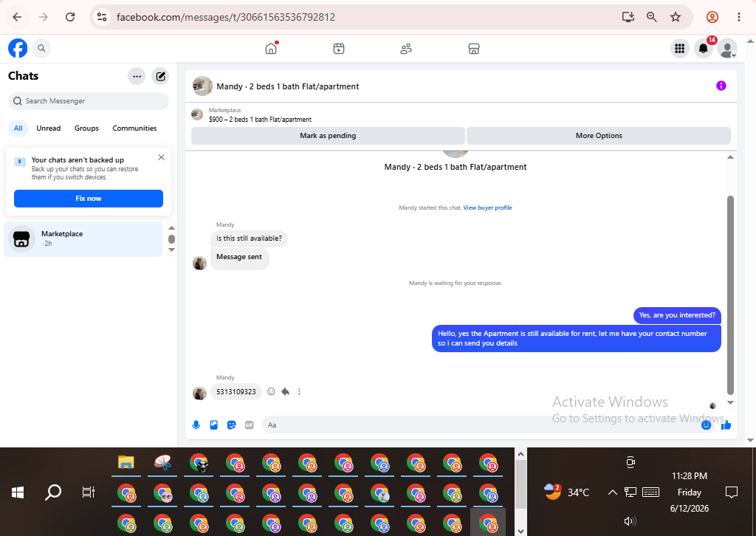
Task: Open View buyer profile link
Action: click(x=487, y=207)
